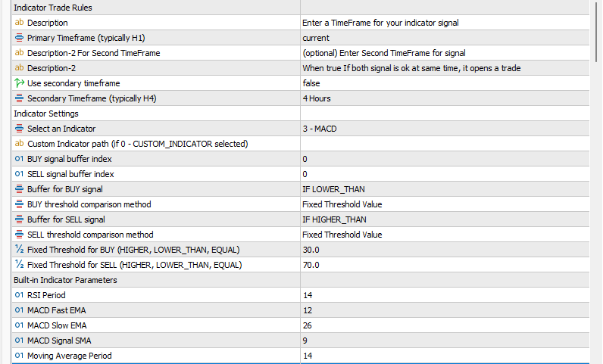Screen dimensions: 603x364
Task: Select the Built-in Indicator Parameters section header
Action: [65, 280]
